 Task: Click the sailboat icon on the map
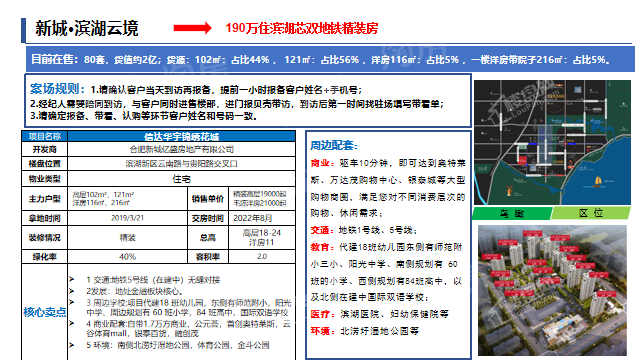(598, 181)
